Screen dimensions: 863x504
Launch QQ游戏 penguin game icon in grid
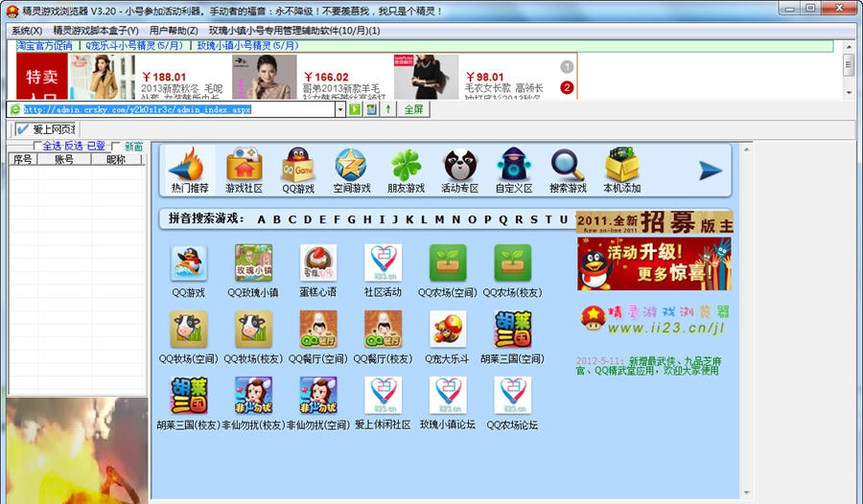(189, 264)
